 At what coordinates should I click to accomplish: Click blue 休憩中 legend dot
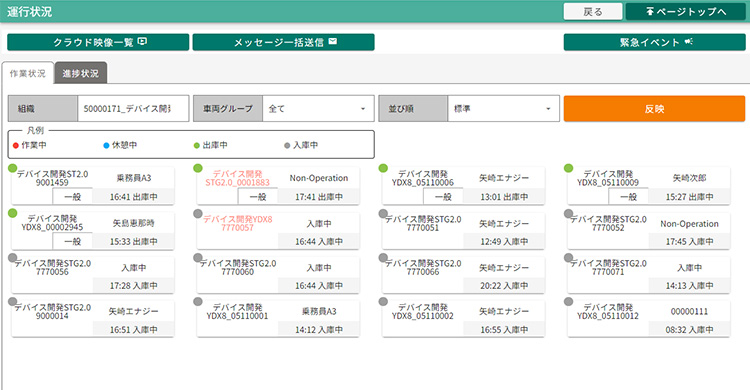[x=106, y=145]
